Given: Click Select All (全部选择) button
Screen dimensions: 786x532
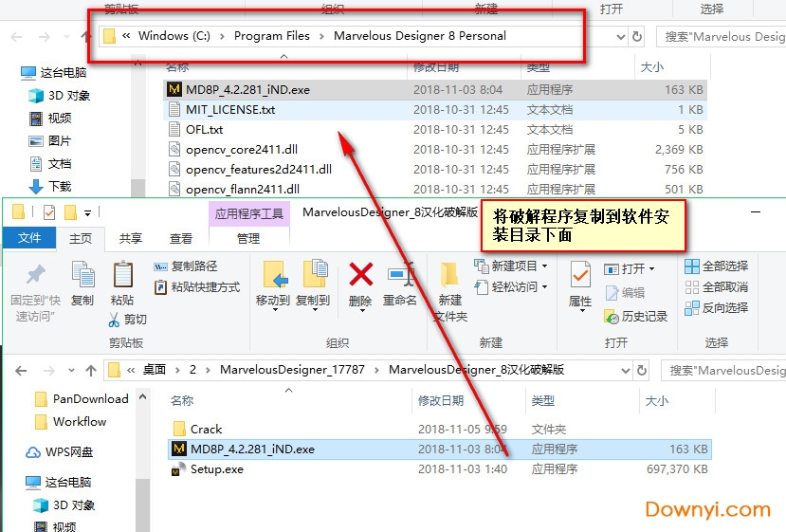Looking at the screenshot, I should tap(717, 266).
